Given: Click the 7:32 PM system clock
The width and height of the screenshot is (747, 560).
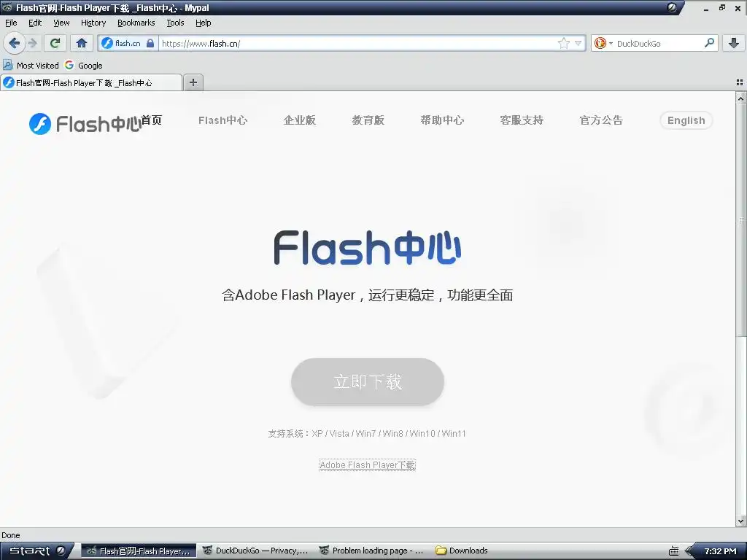Looking at the screenshot, I should [x=720, y=551].
